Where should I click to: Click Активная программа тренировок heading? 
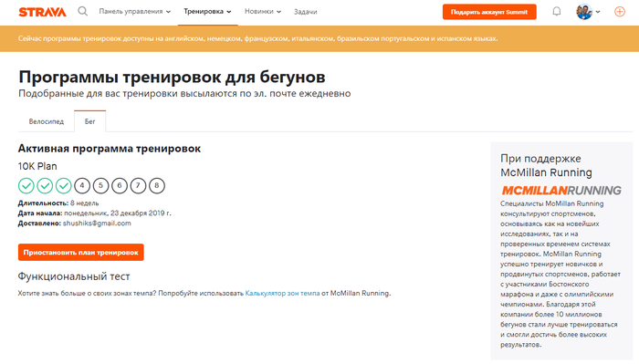[x=110, y=149]
